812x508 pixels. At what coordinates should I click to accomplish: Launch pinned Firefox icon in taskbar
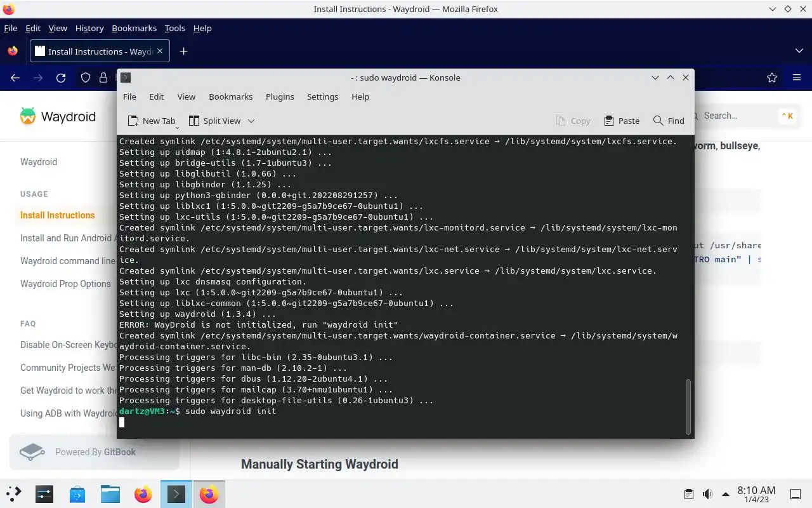(143, 493)
